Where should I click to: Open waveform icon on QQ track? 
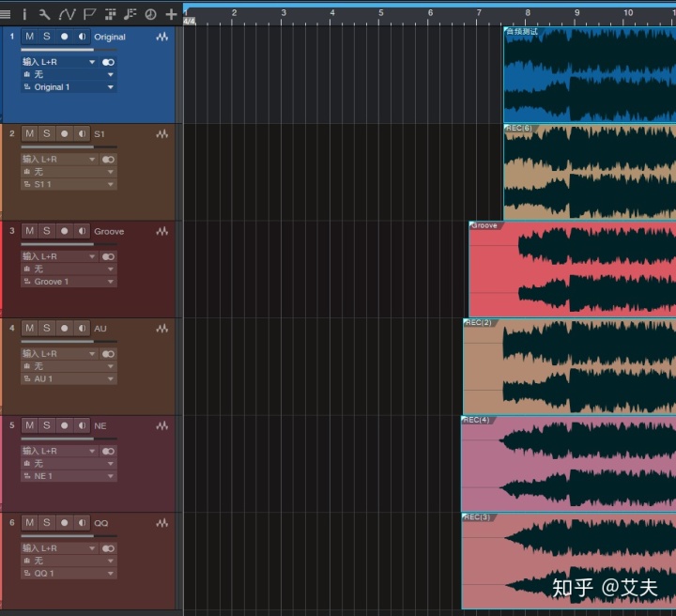tap(162, 523)
